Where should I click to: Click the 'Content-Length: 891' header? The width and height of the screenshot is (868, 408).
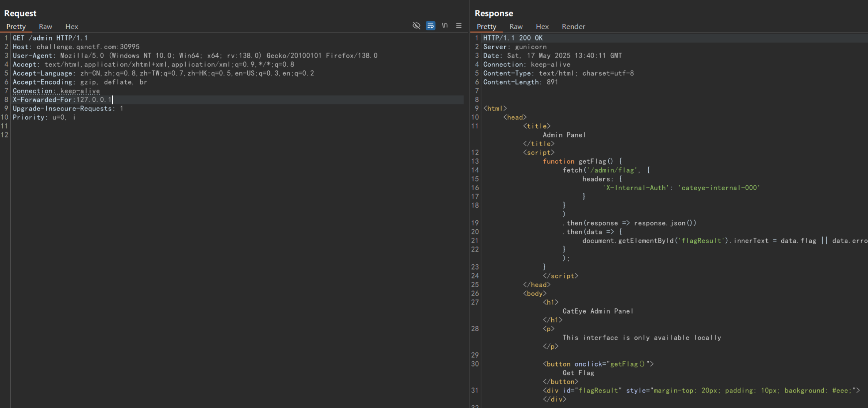pyautogui.click(x=521, y=82)
